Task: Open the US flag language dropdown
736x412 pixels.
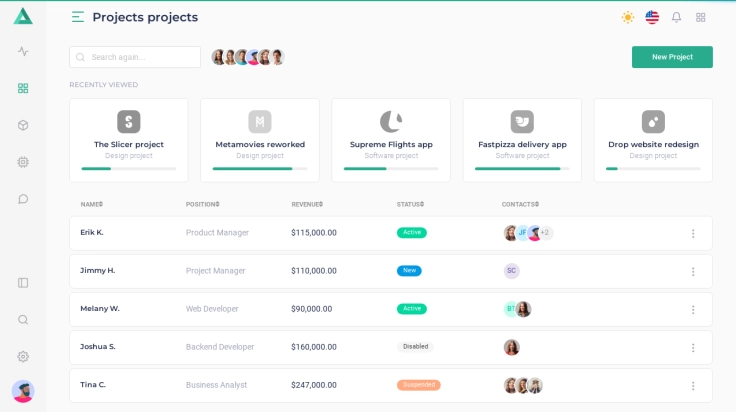Action: point(652,17)
